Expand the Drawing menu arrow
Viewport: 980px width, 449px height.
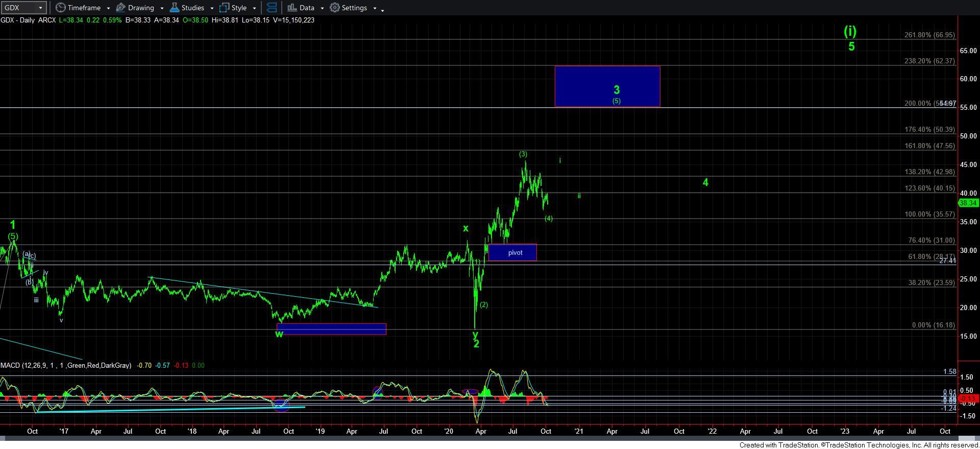(162, 8)
